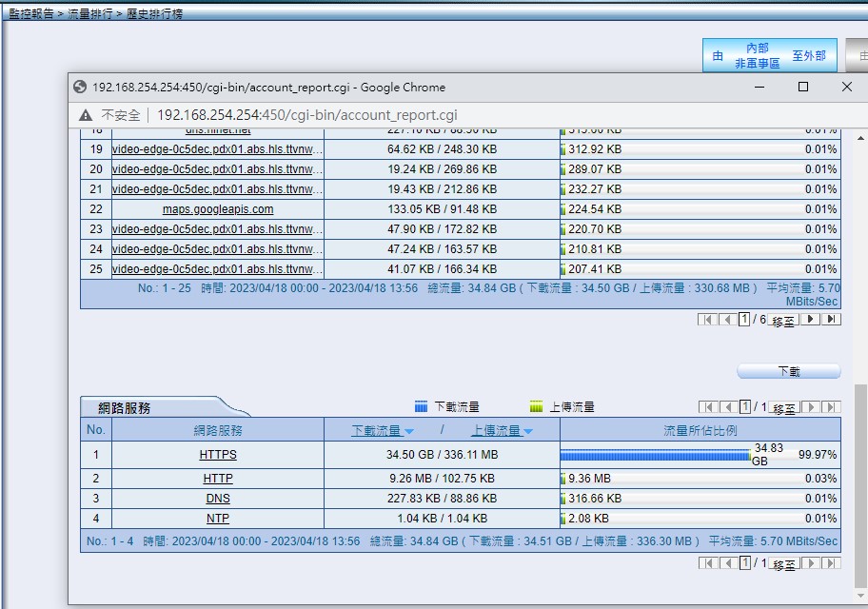Go to previous page of the 1/6 list
The width and height of the screenshot is (868, 609).
coord(726,320)
